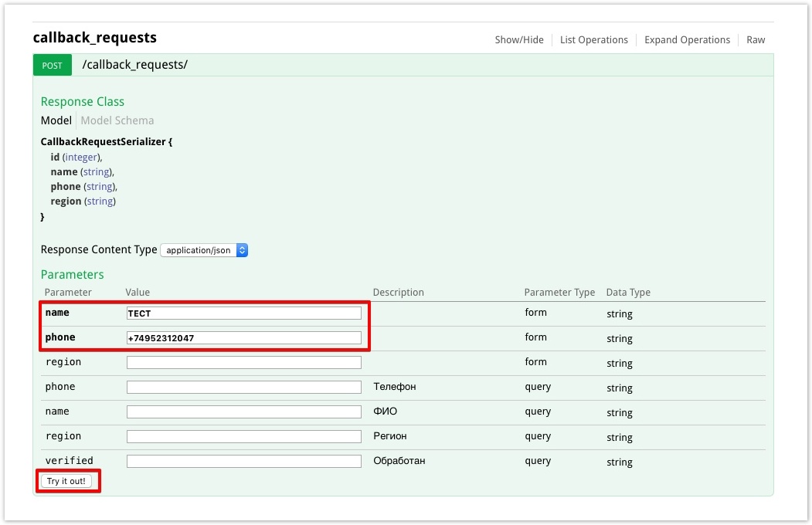This screenshot has height=525, width=812.
Task: Click the verified parameter label
Action: click(x=70, y=461)
